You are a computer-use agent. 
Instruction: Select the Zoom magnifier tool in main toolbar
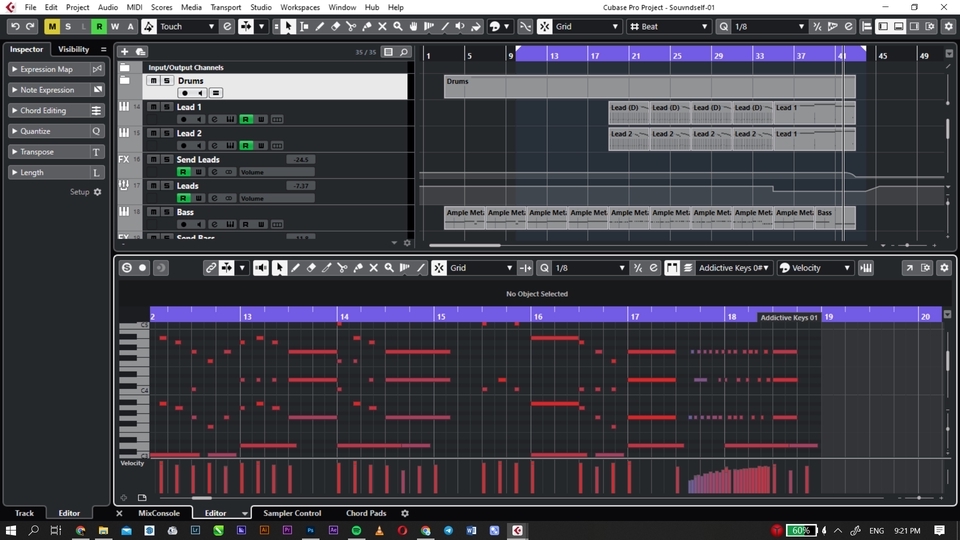(x=398, y=26)
